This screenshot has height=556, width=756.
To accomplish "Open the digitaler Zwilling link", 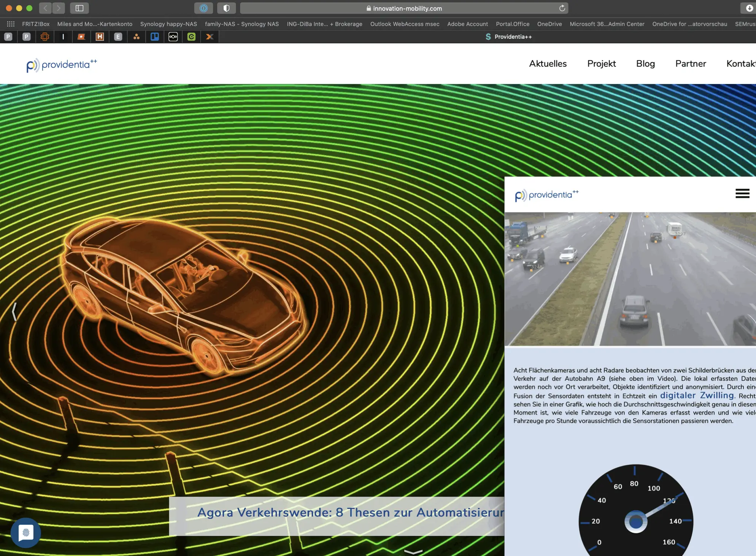I will 697,395.
